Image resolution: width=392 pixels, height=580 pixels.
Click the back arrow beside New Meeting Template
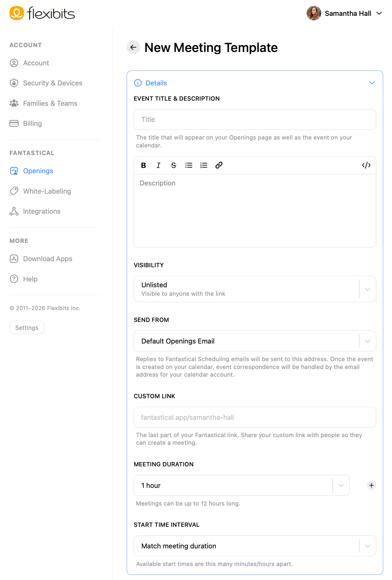coord(133,47)
